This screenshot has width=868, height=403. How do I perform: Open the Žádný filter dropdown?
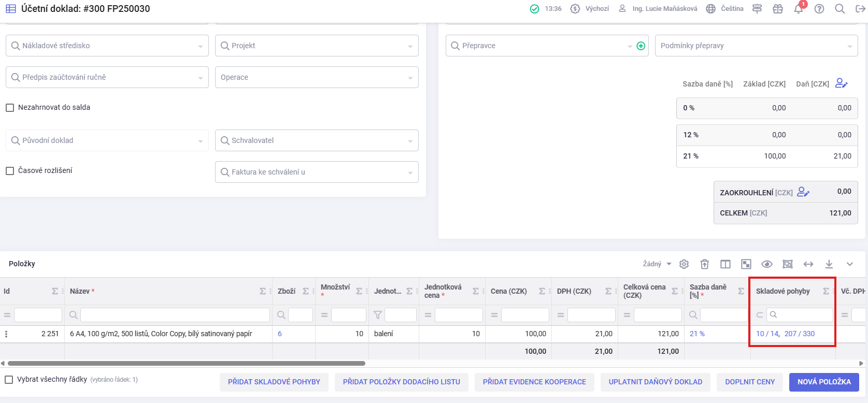click(x=657, y=264)
